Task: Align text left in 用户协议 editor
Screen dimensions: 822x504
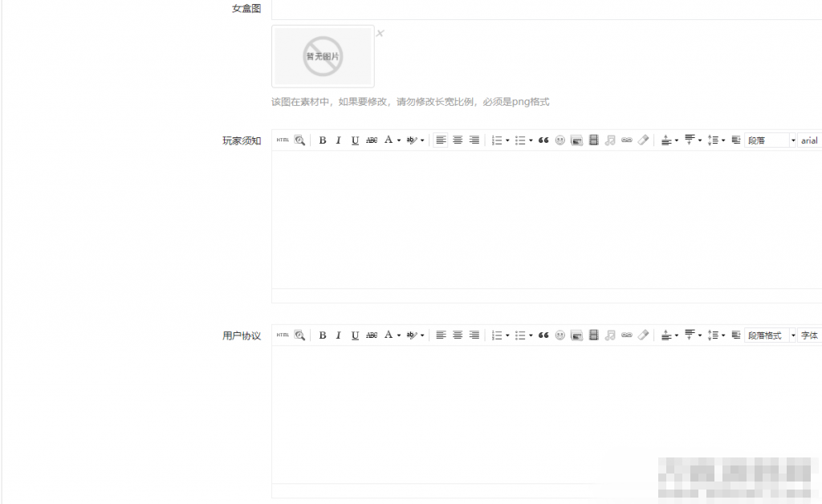Action: 441,335
